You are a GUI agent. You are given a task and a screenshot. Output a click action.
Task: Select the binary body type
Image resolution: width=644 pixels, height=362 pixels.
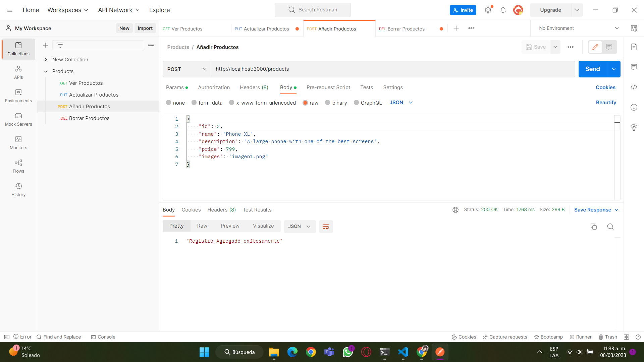pyautogui.click(x=336, y=103)
